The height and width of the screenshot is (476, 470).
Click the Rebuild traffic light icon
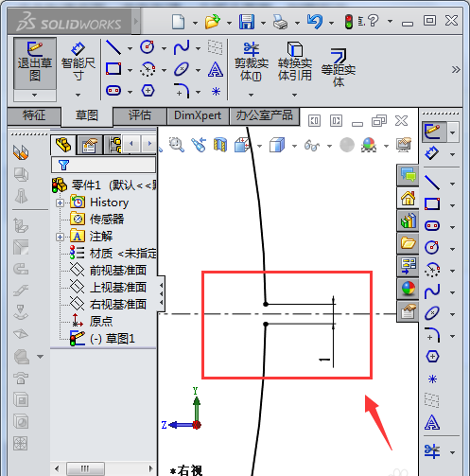(349, 22)
